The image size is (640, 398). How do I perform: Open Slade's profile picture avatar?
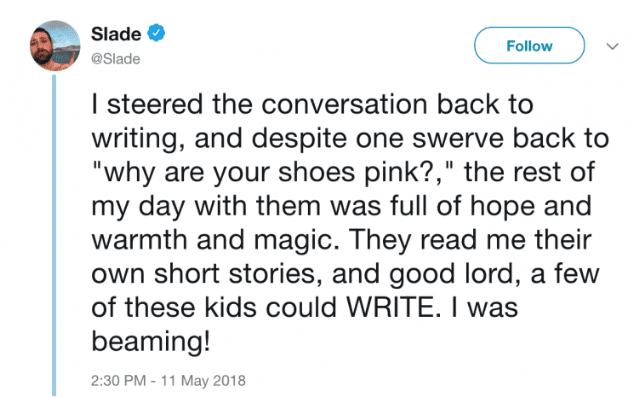(55, 46)
